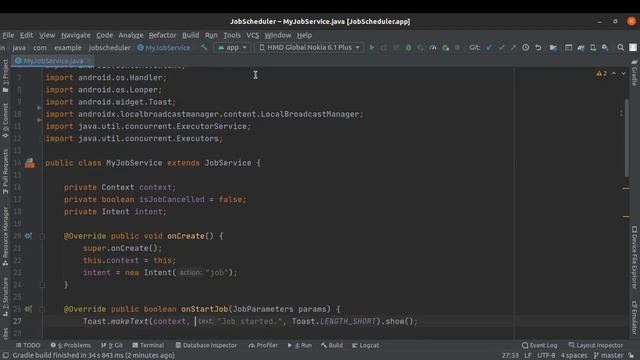
Task: Open the app run configuration dropdown
Action: coord(232,48)
